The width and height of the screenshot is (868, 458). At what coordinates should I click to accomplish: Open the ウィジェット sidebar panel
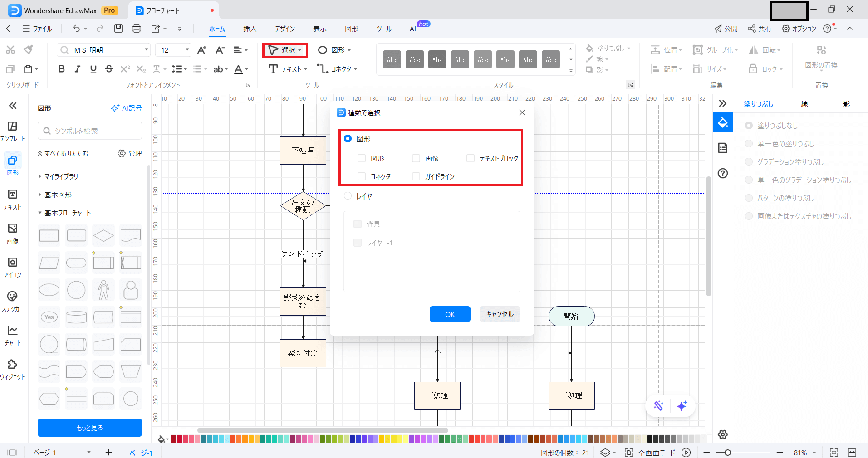point(13,370)
